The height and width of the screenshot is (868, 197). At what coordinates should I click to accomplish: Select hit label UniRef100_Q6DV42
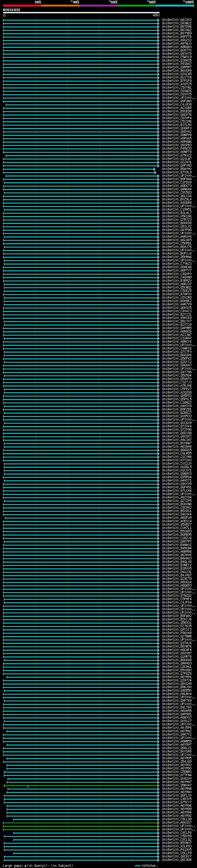point(177,132)
